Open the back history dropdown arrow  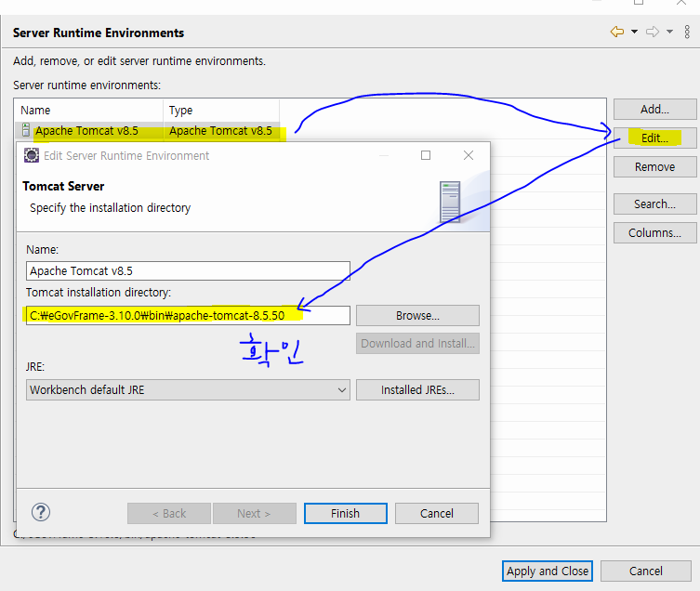pos(634,32)
